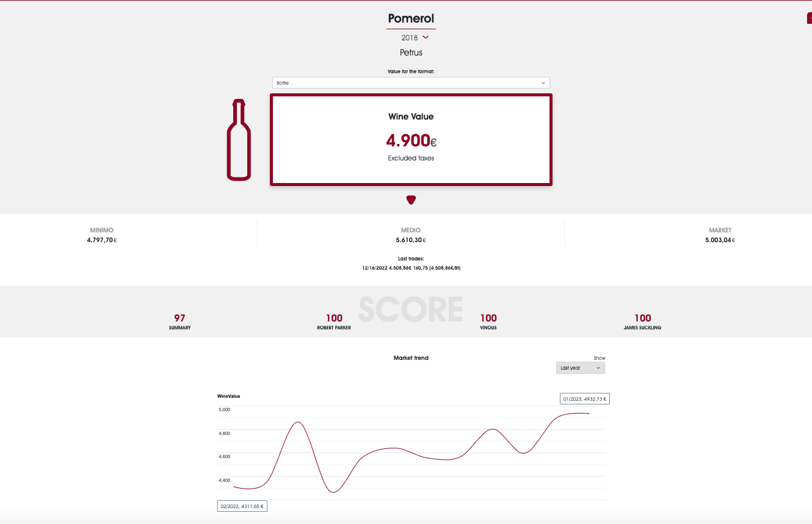The height and width of the screenshot is (524, 812).
Task: Select the Robert Parker 100 score
Action: pyautogui.click(x=334, y=321)
